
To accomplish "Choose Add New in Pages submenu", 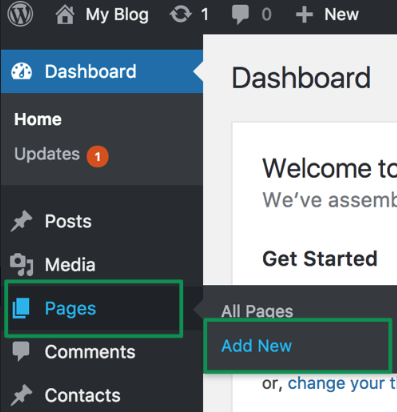I will pyautogui.click(x=257, y=346).
